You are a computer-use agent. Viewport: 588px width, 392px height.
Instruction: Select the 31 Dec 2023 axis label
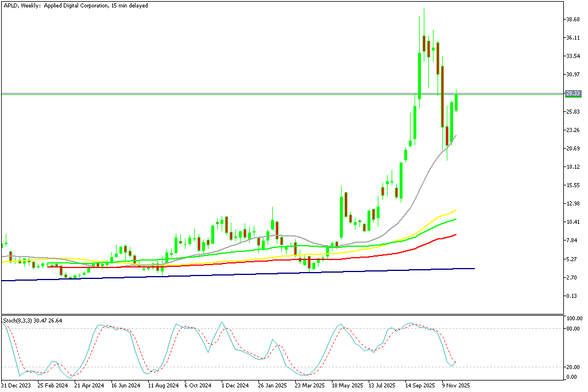[16, 384]
